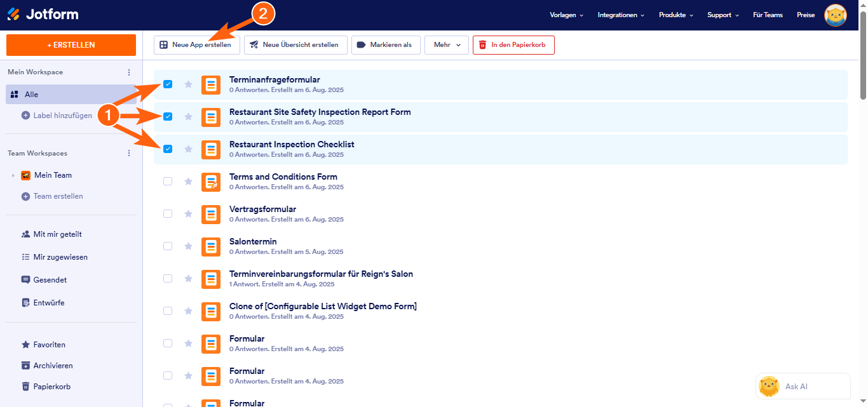Open the Mehr dropdown in the toolbar
The image size is (868, 407).
pos(447,45)
